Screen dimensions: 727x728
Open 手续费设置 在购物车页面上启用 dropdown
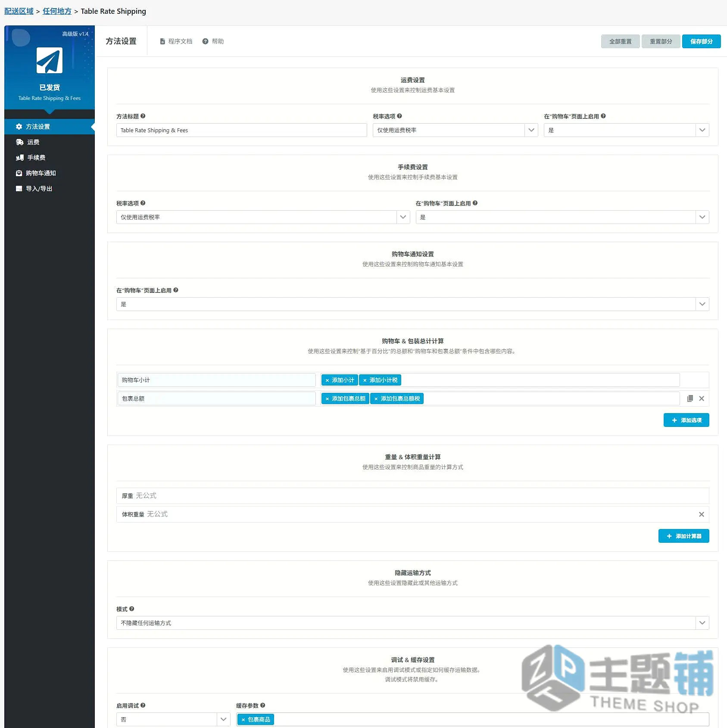click(x=562, y=217)
